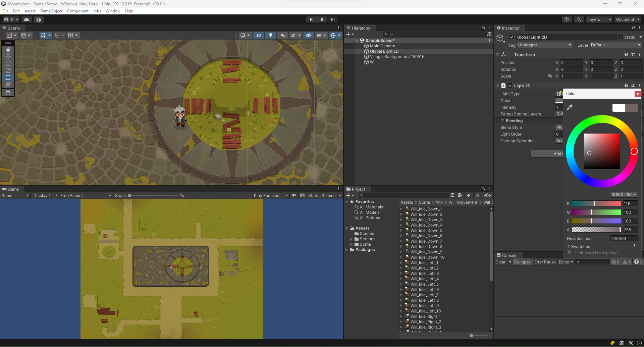This screenshot has height=347, width=644.
Task: Toggle Console Collapse button
Action: pos(522,262)
